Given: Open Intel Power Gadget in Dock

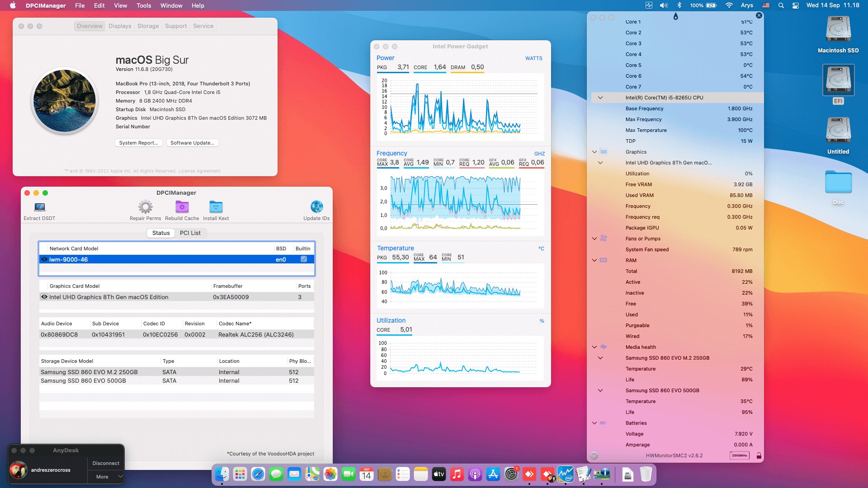Looking at the screenshot, I should tap(566, 474).
